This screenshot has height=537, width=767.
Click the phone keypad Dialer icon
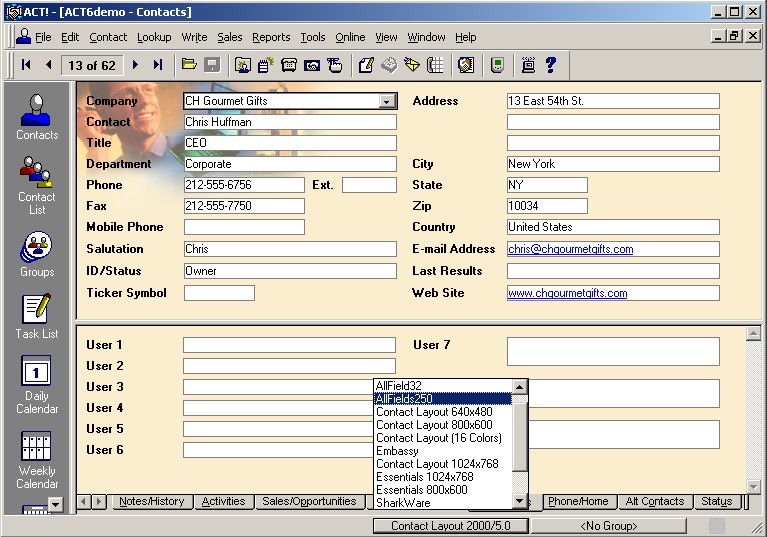pyautogui.click(x=435, y=65)
